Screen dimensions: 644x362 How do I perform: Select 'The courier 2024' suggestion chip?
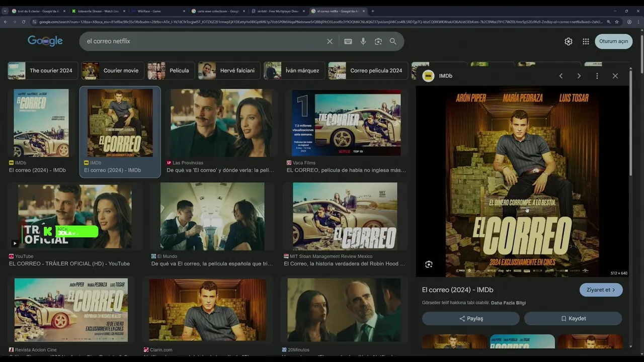43,70
